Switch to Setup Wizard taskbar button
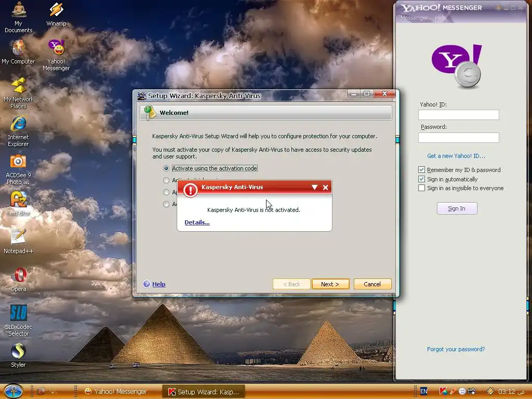The height and width of the screenshot is (399, 532). pyautogui.click(x=205, y=392)
